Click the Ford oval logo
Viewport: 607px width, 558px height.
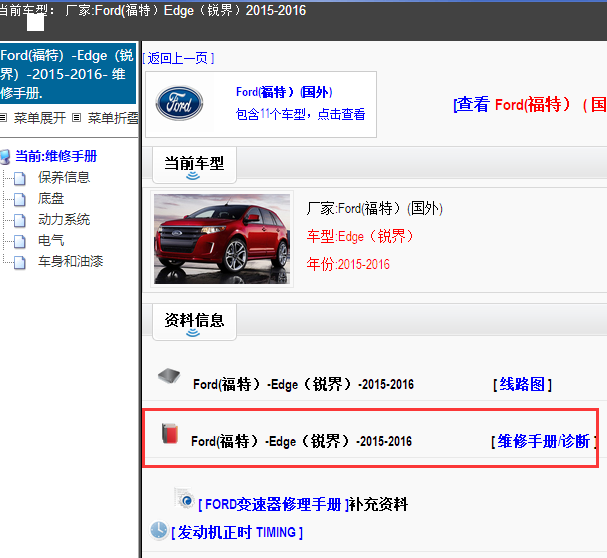pyautogui.click(x=179, y=103)
